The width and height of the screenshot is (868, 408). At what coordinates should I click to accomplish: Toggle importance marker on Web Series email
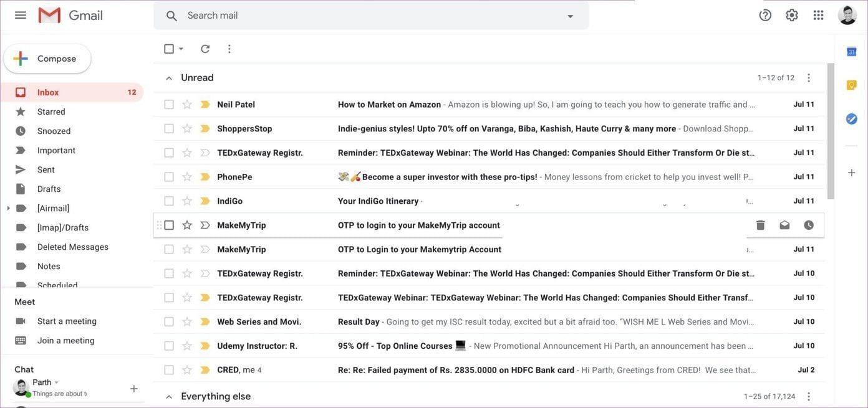pos(205,322)
